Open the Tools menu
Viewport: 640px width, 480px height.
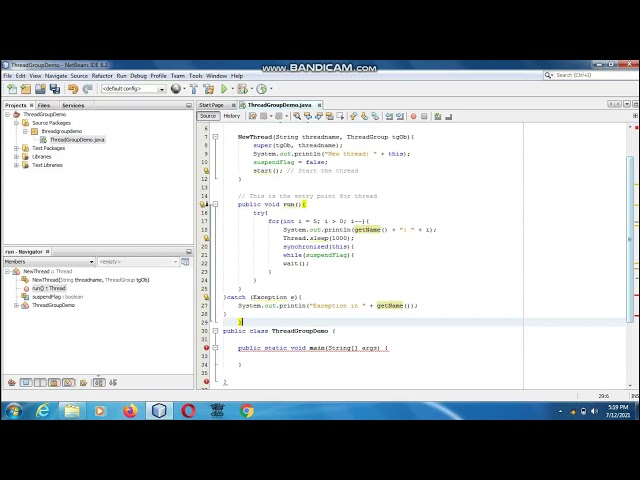[x=196, y=76]
